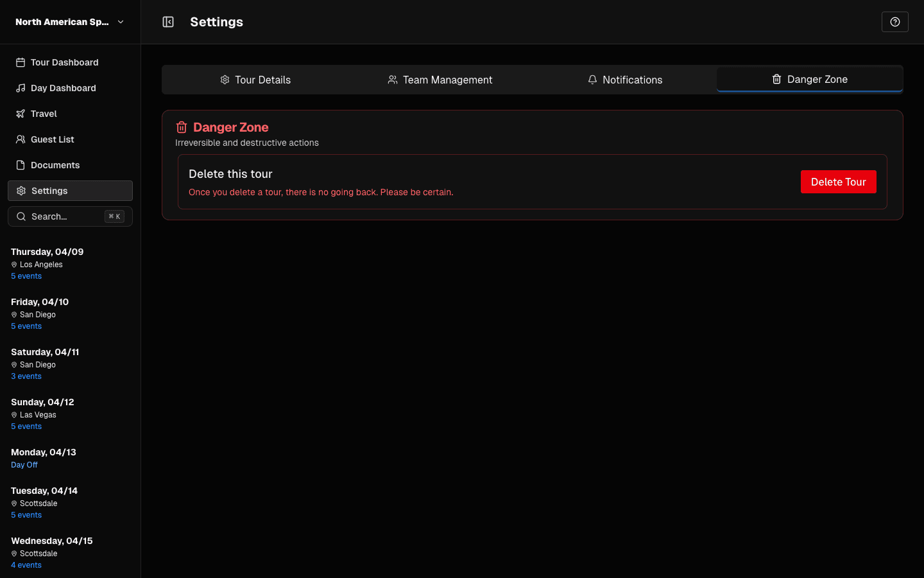Open the Tour Dashboard calendar icon

point(21,62)
